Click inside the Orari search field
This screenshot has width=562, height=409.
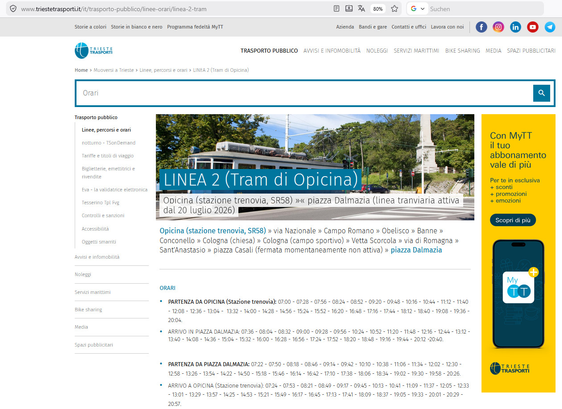point(304,93)
